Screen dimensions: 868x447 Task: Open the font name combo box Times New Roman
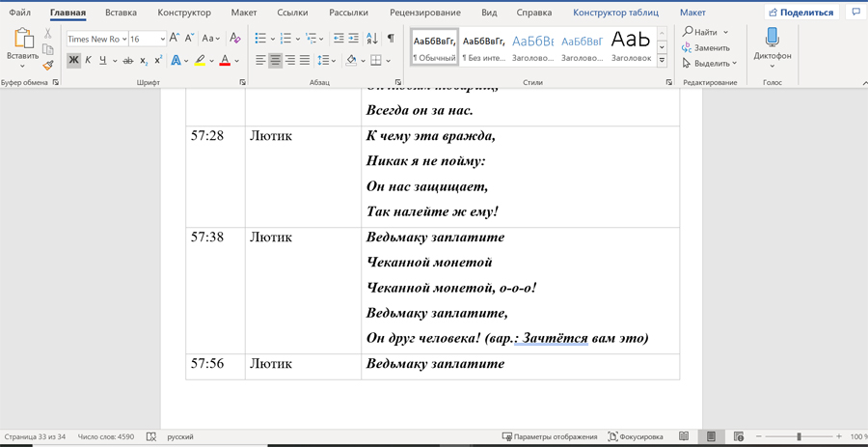point(96,39)
